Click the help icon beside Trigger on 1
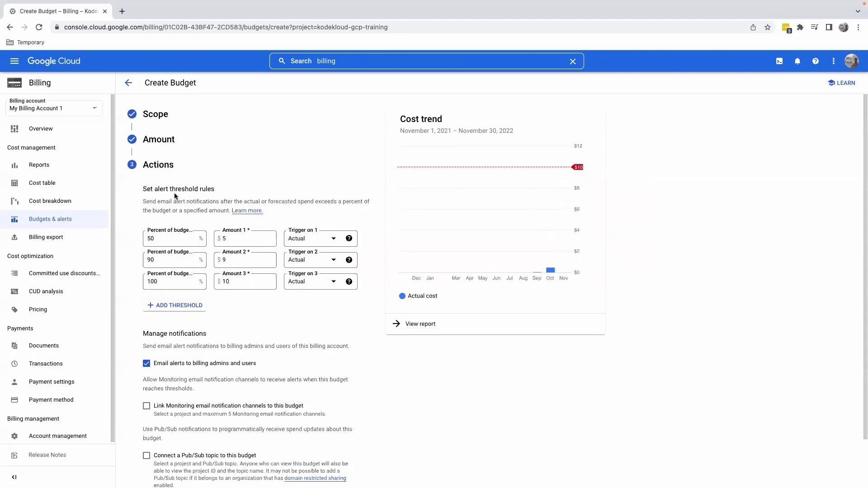Viewport: 868px width, 488px height. coord(349,239)
